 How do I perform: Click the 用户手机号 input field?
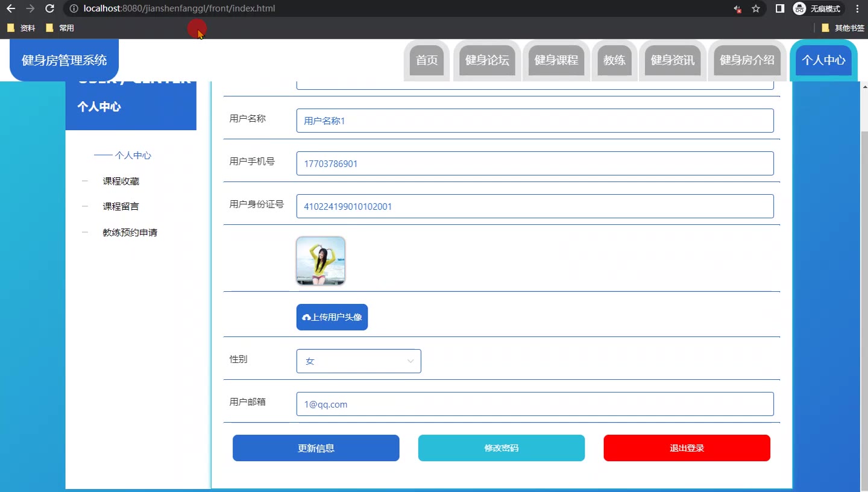pos(535,163)
